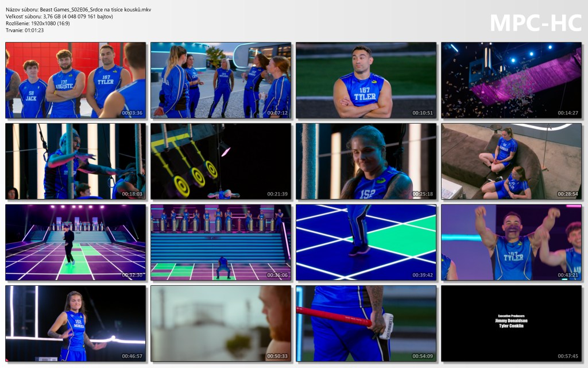The width and height of the screenshot is (588, 368).
Task: Select the thumbnail timestamped 00:25:18
Action: 366,161
